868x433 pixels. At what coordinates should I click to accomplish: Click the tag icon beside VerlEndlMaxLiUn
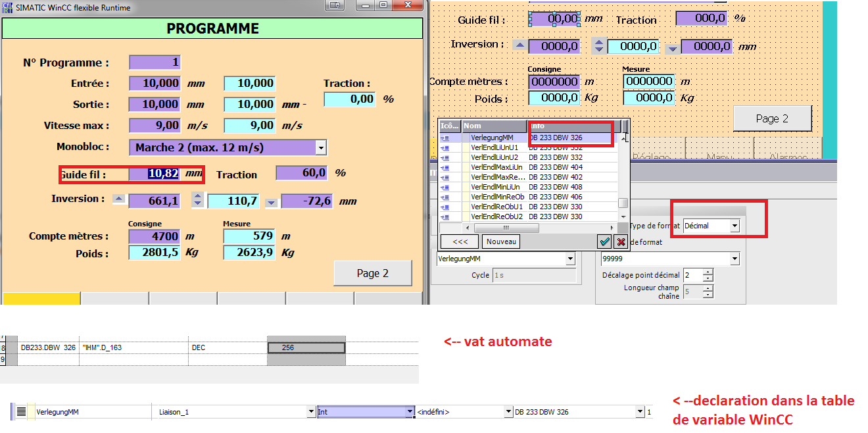click(445, 167)
